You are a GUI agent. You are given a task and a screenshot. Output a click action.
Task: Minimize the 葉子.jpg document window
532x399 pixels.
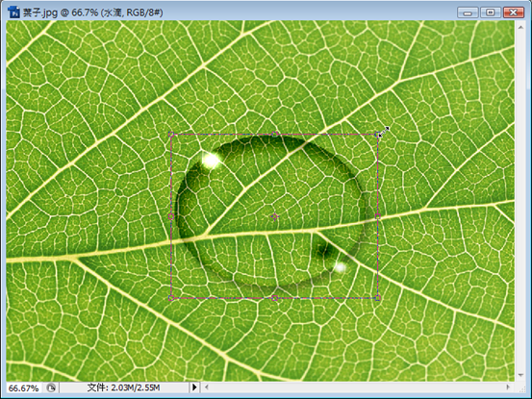pos(468,12)
